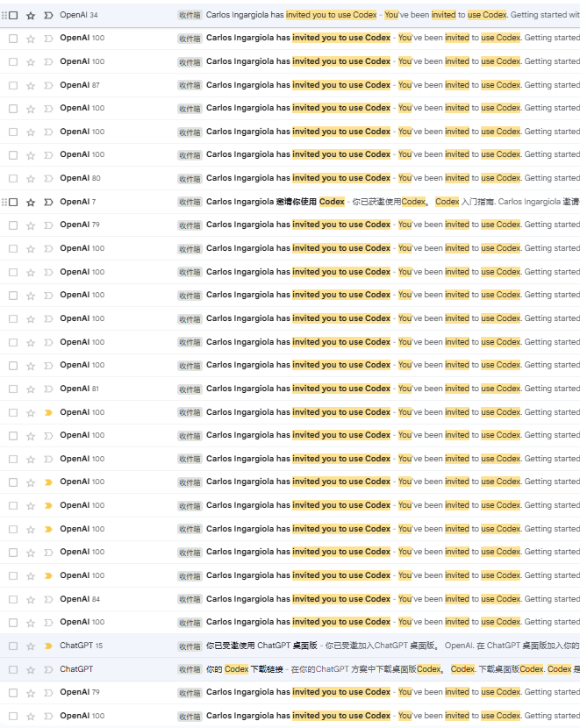Image resolution: width=580 pixels, height=728 pixels.
Task: Unmark yellow importance marker on ChatGPT 15 thread
Action: [x=48, y=646]
